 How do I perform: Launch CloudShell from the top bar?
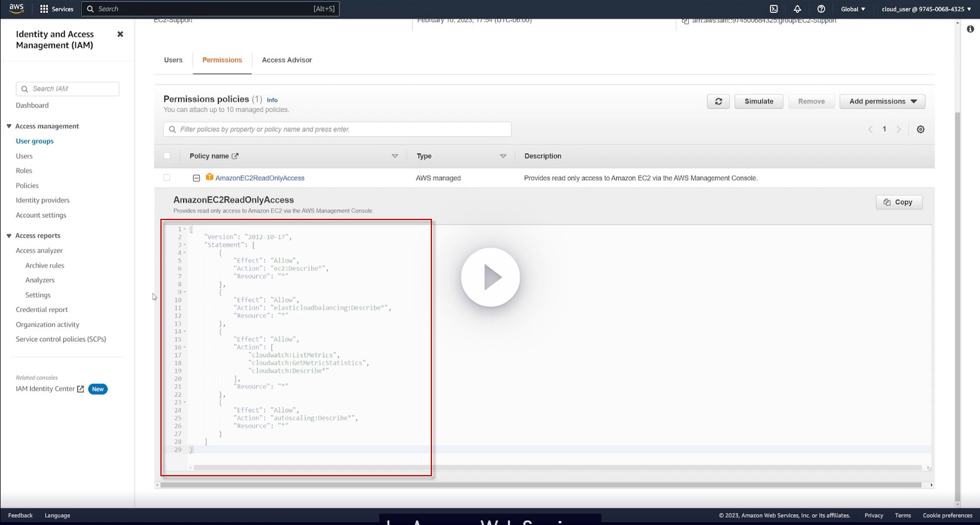click(x=774, y=9)
